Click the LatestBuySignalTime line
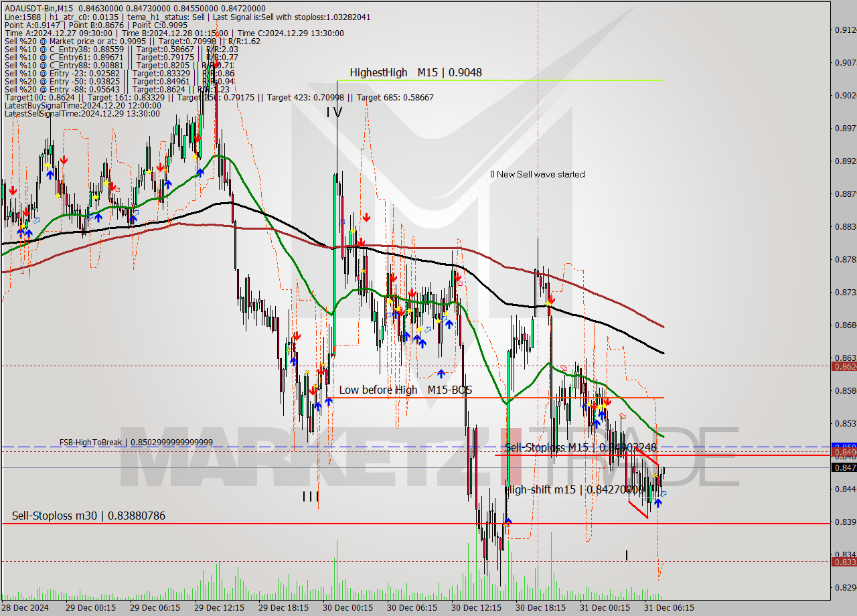This screenshot has width=857, height=616. tap(83, 105)
